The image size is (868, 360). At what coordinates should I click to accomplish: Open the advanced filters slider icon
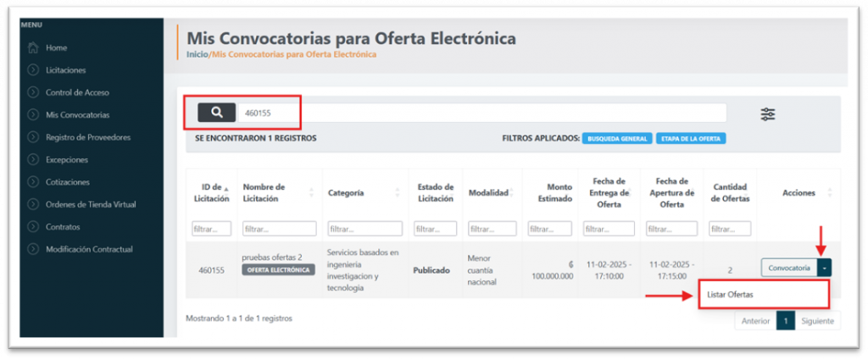pyautogui.click(x=768, y=114)
